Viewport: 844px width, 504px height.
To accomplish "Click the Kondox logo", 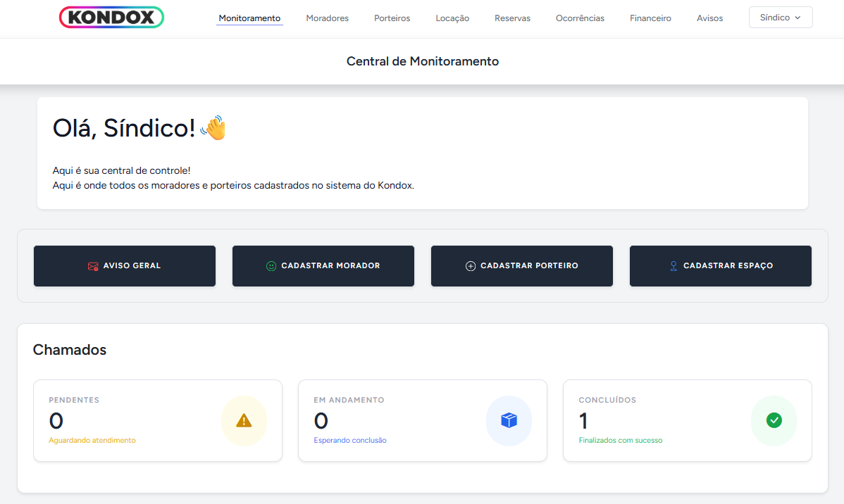I will (111, 18).
